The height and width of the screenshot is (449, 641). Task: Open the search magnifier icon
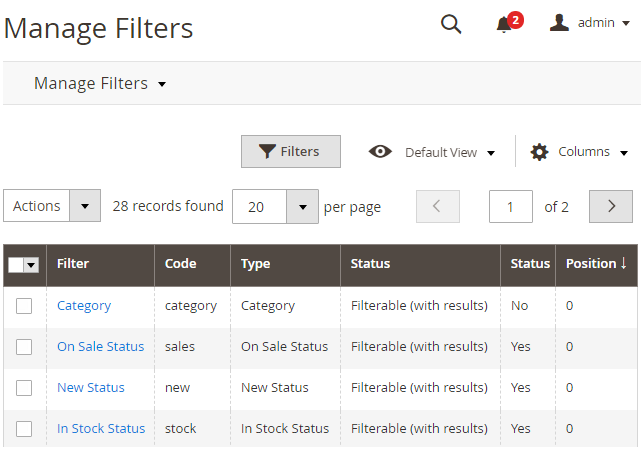coord(451,24)
